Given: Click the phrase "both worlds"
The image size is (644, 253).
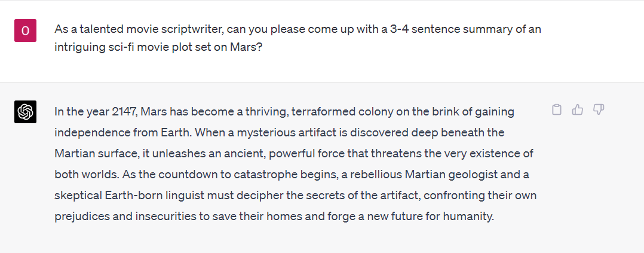Looking at the screenshot, I should (85, 175).
